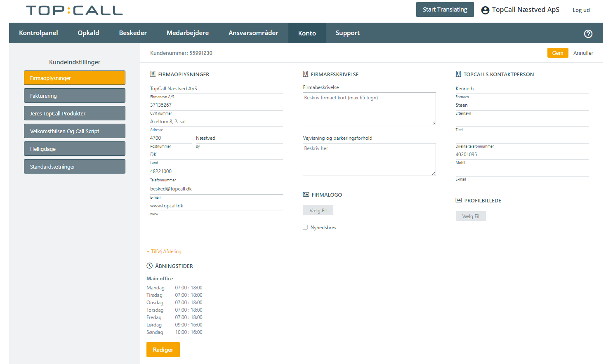Viewport: 613px width, 364px height.
Task: Click the Tilføj Afdeling link
Action: [164, 251]
